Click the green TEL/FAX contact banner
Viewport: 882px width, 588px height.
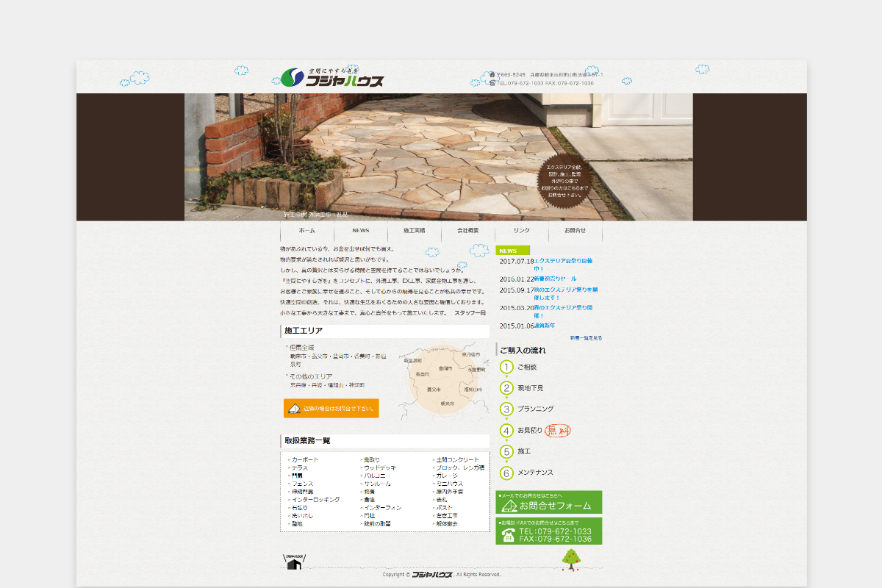pos(549,531)
